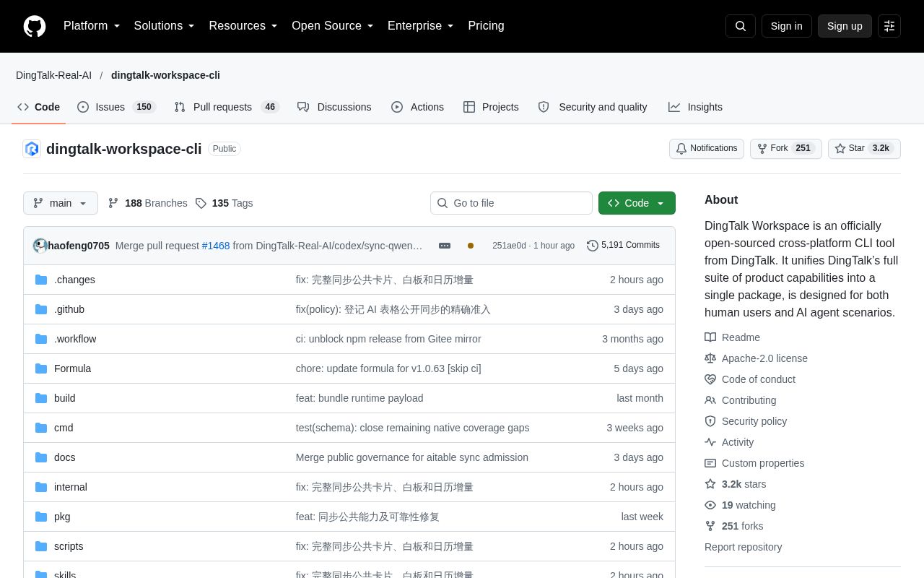Open pull request #1468 link
This screenshot has width=924, height=578.
click(216, 246)
